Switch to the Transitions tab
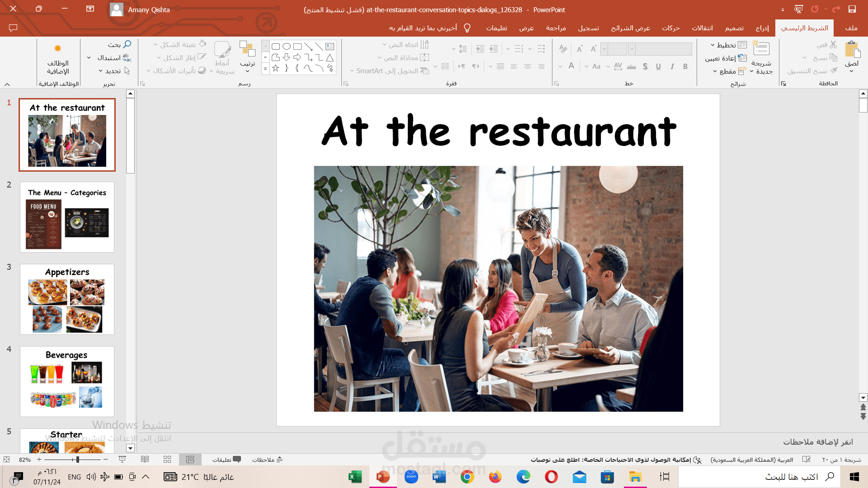868x488 pixels. (702, 28)
